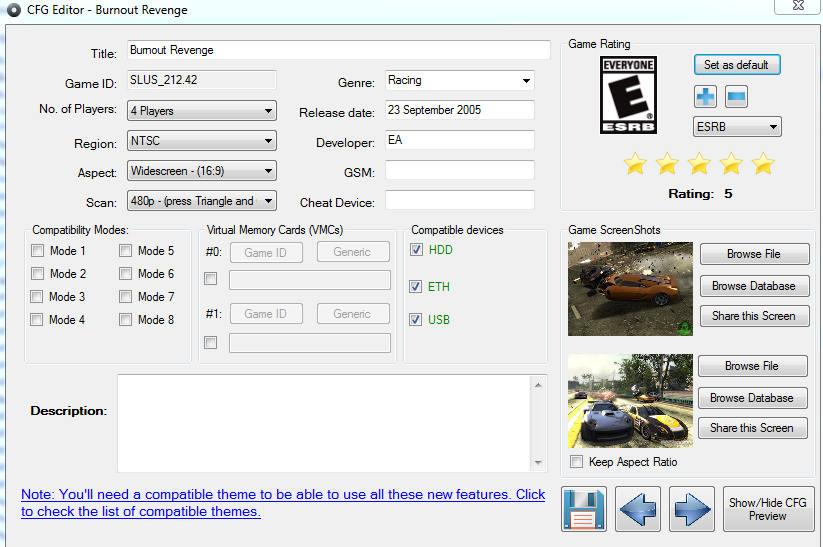
Task: Enable Mode 6 compatibility checkbox
Action: (125, 274)
